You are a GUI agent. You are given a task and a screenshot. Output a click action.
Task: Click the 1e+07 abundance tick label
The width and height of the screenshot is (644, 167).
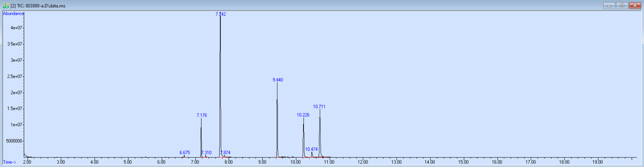pos(16,125)
